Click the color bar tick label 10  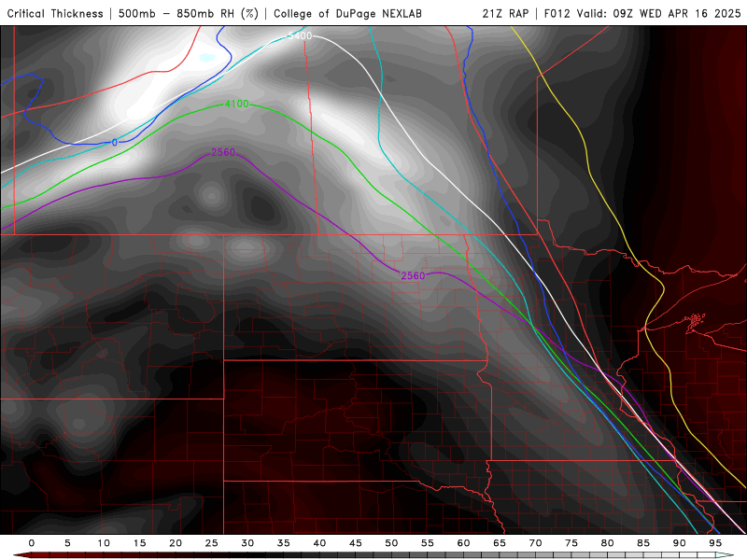tap(104, 543)
